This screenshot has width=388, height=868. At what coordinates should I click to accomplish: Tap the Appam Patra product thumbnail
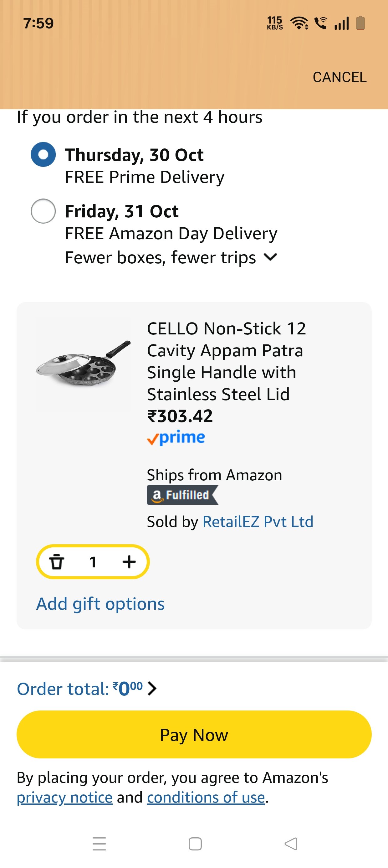point(83,364)
